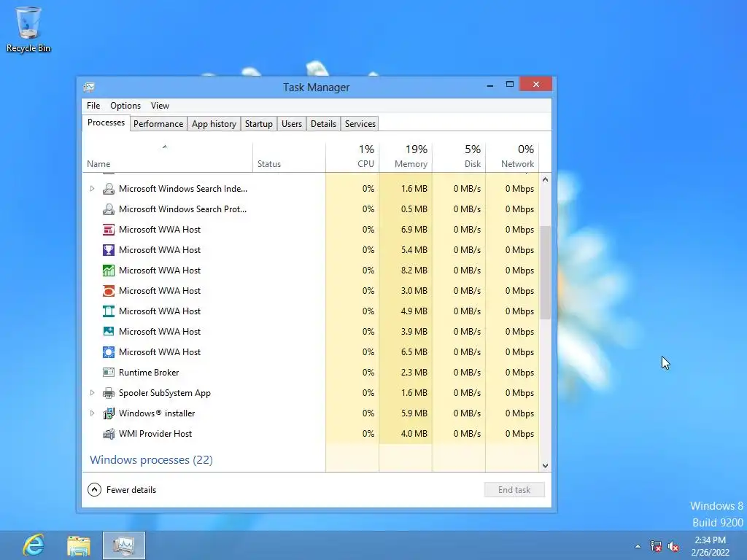This screenshot has height=560, width=747.
Task: Sort by the Name column header
Action: point(167,157)
